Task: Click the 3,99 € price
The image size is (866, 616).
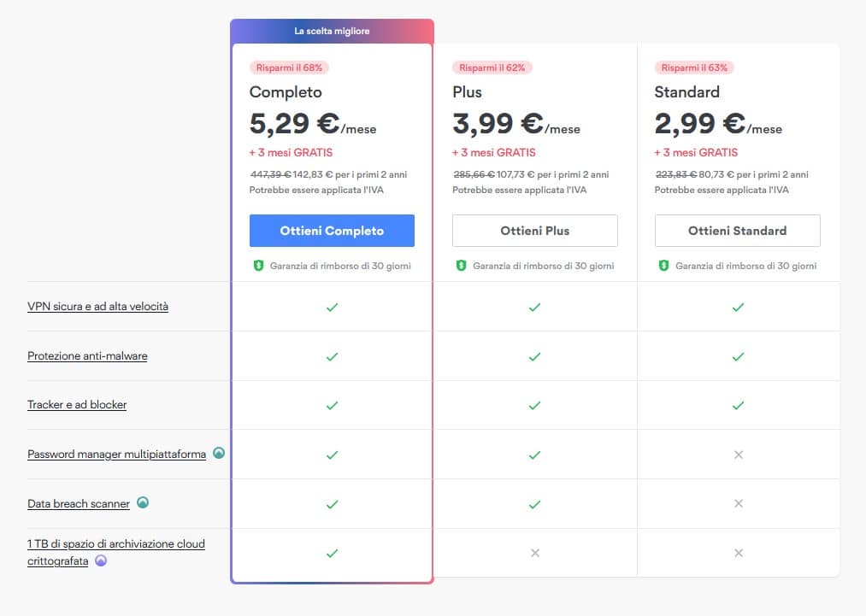Action: (498, 124)
